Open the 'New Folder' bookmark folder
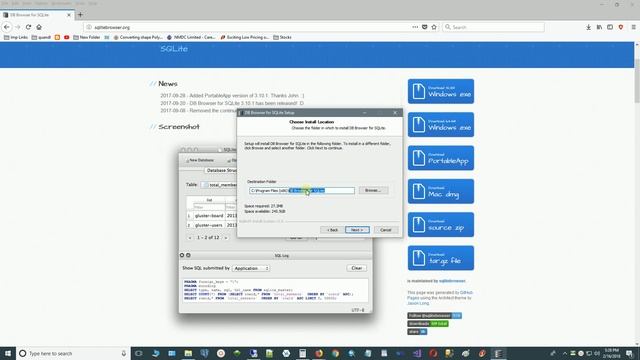 87,37
